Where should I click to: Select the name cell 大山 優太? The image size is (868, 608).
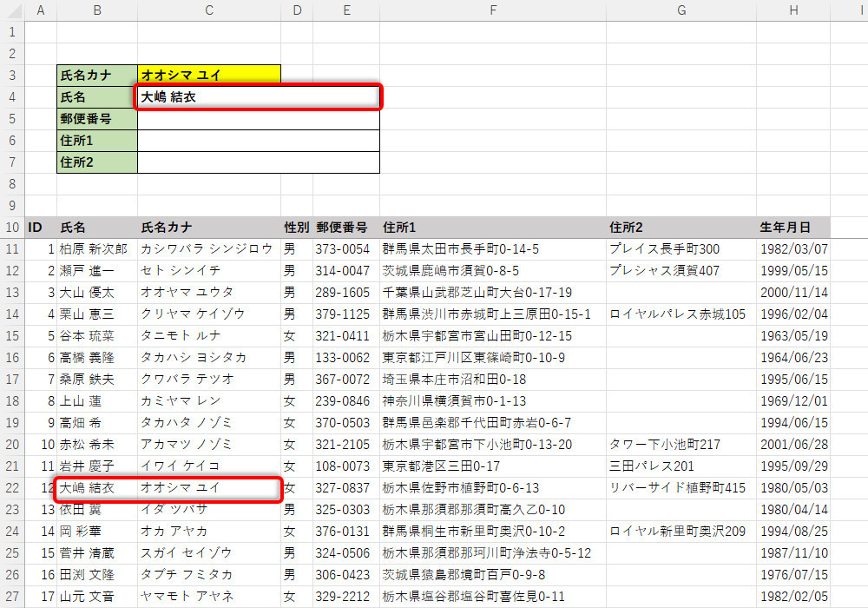(x=97, y=293)
